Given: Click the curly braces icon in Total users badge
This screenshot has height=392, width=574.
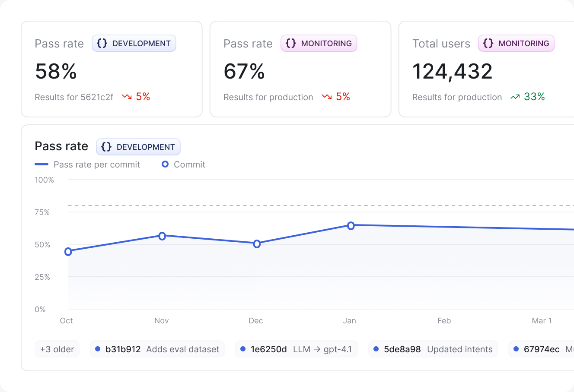Looking at the screenshot, I should 488,43.
